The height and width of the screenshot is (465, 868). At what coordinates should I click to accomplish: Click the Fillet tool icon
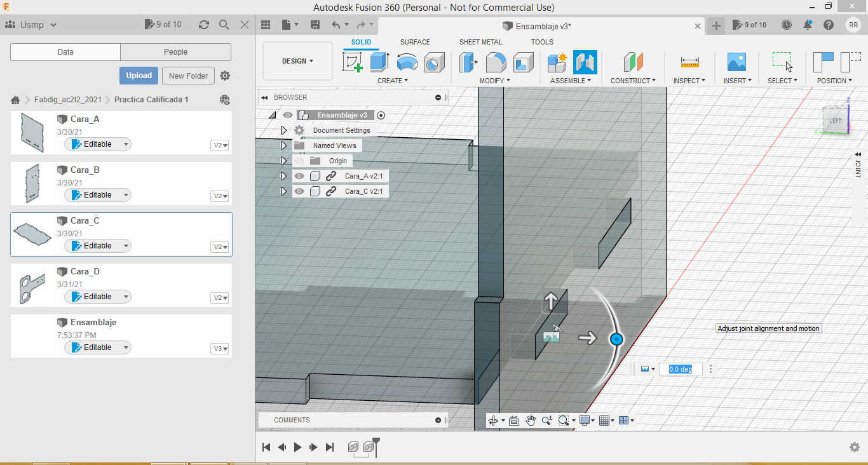(x=496, y=62)
